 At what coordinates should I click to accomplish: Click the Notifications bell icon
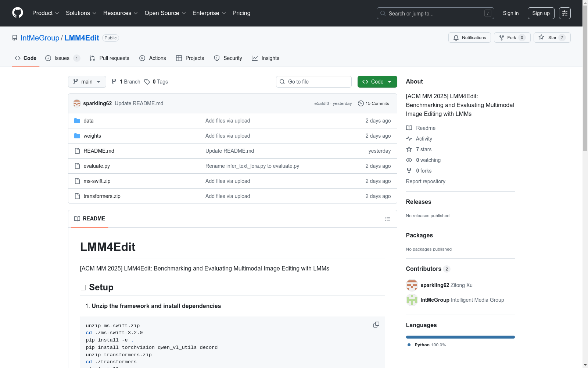click(x=456, y=38)
